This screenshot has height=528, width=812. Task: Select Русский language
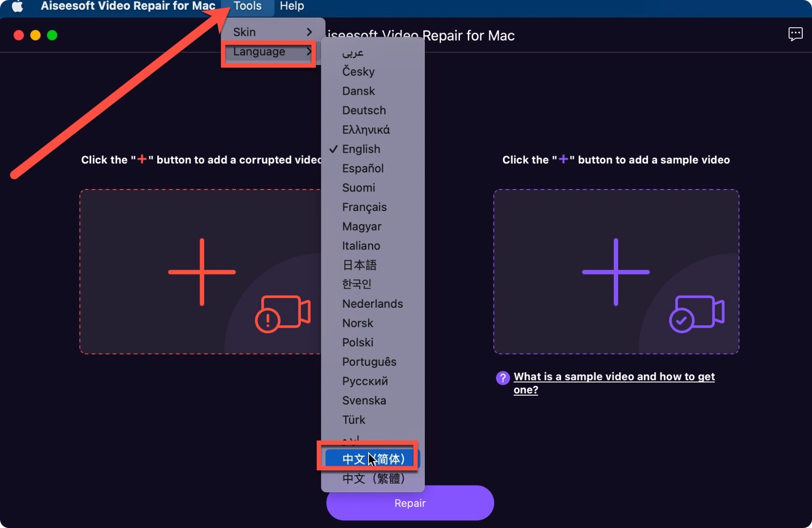pos(373,381)
